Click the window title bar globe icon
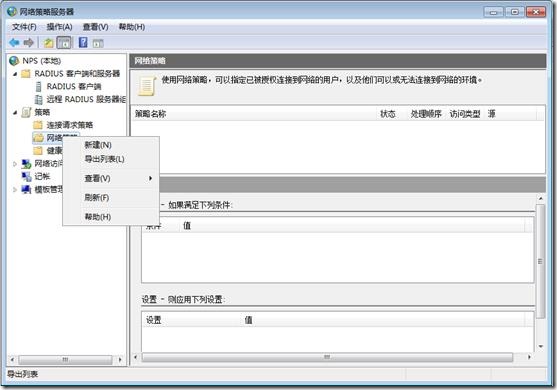This screenshot has width=557, height=390. (x=12, y=11)
